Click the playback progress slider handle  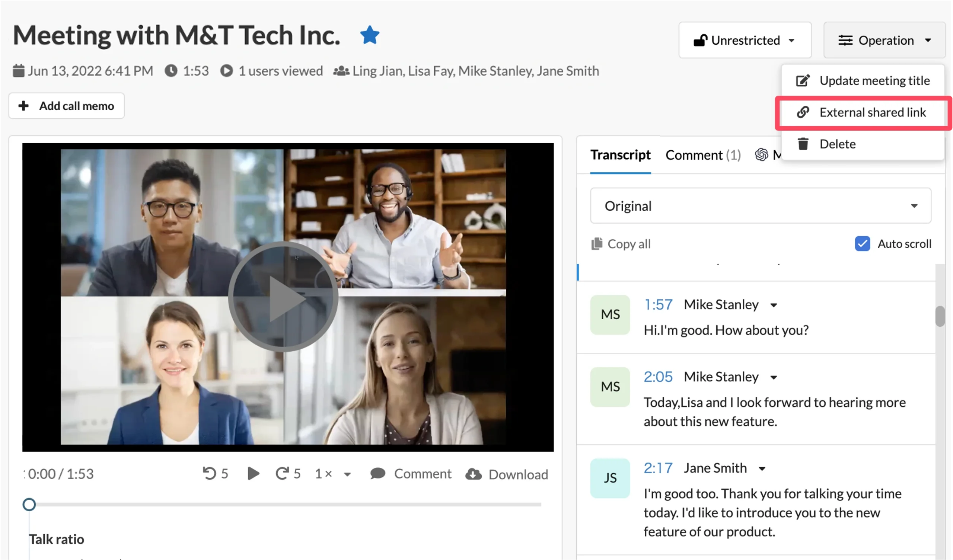[x=29, y=505]
